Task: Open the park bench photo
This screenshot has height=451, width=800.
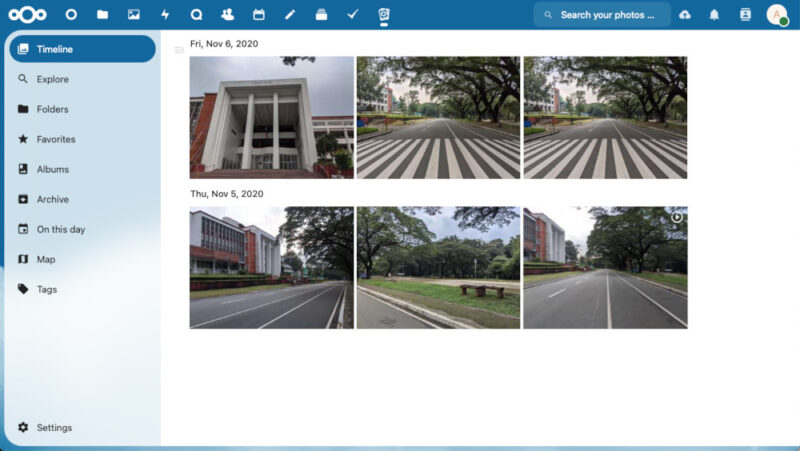Action: coord(438,267)
